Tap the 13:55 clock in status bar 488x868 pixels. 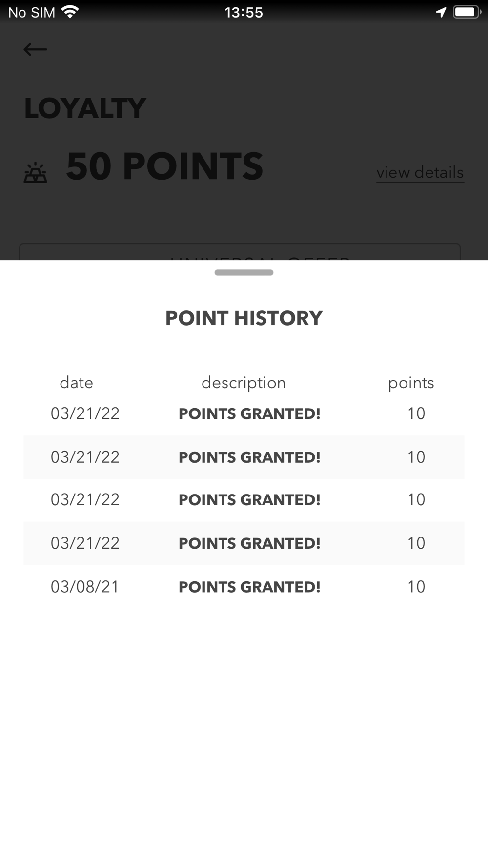(244, 12)
